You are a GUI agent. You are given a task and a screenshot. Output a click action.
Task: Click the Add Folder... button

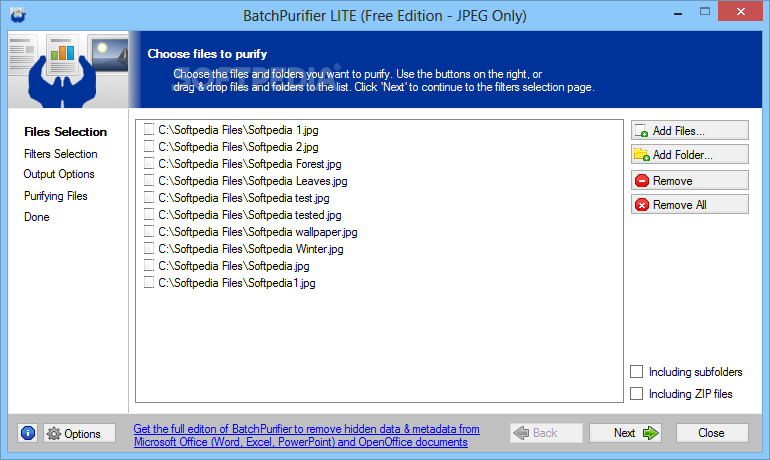point(689,155)
